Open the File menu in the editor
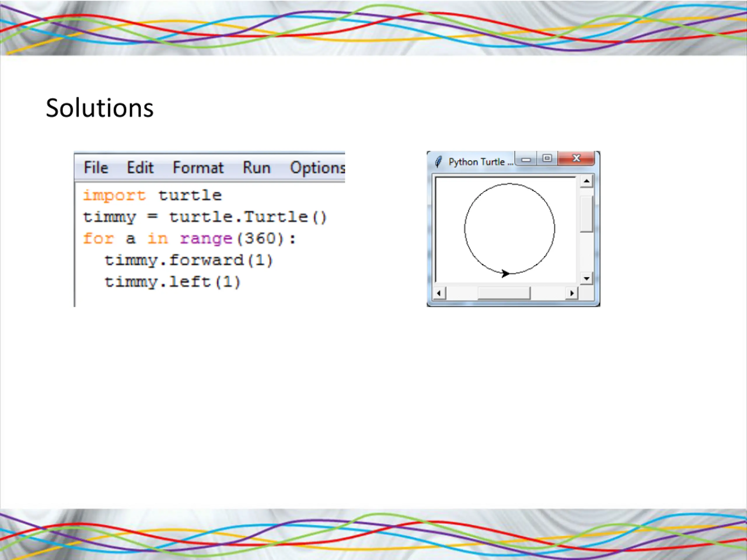The image size is (747, 560). [96, 167]
